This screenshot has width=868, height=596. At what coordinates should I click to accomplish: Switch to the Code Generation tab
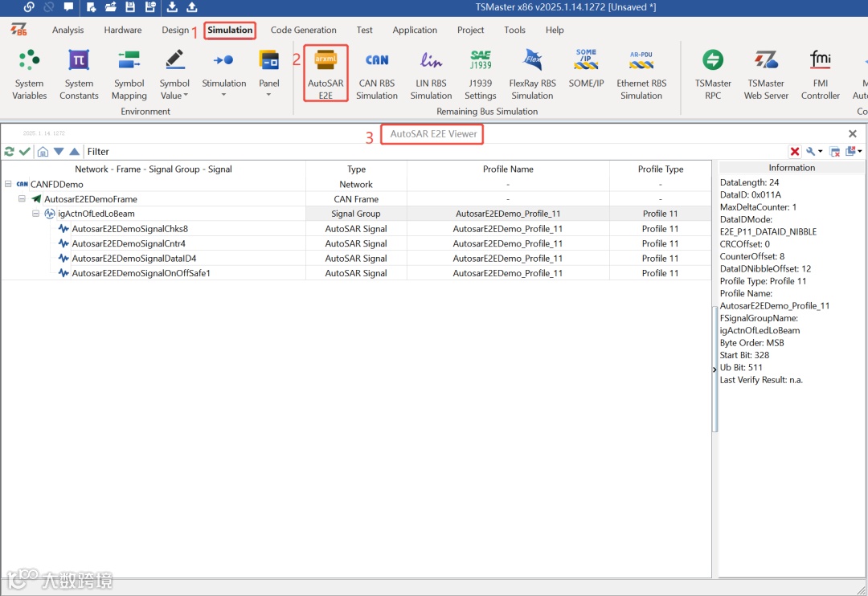pos(303,30)
